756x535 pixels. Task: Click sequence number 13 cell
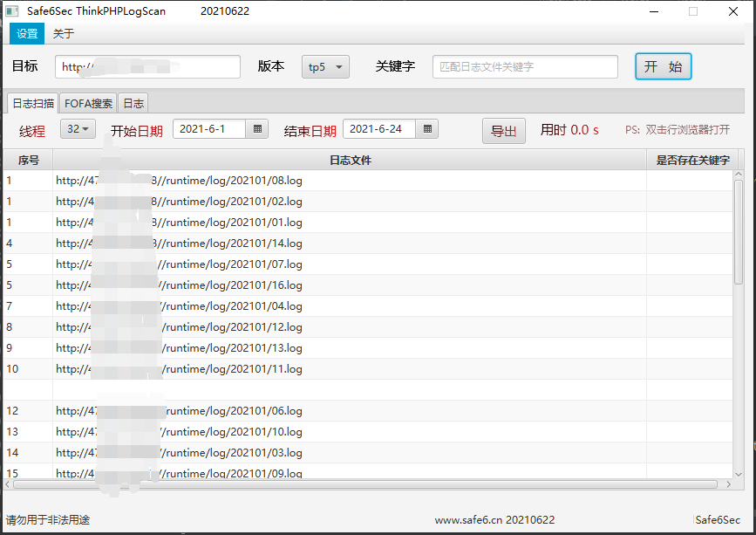click(x=28, y=432)
